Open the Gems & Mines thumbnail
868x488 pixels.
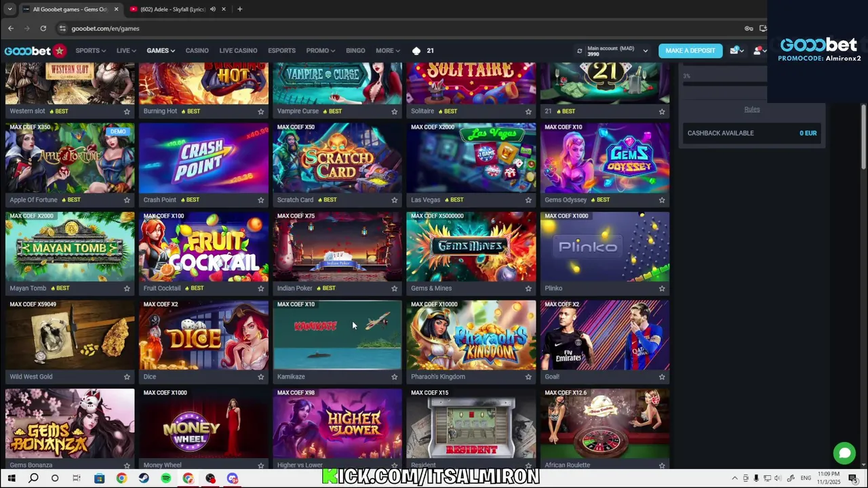point(471,247)
